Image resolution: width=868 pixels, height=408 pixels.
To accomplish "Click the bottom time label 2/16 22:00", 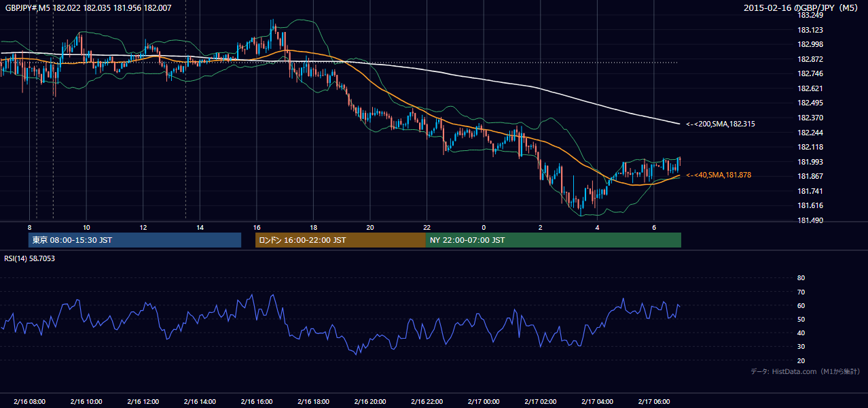I will (427, 401).
